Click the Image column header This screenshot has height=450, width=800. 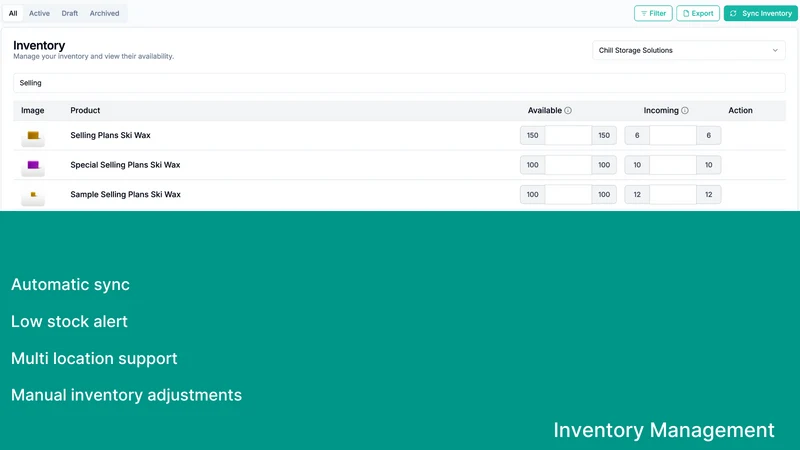point(33,110)
